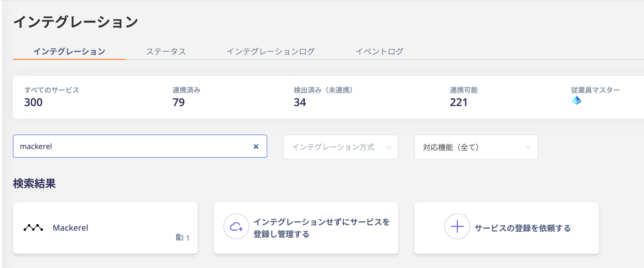Click the 検索結果 heading
The image size is (644, 268).
tap(34, 183)
